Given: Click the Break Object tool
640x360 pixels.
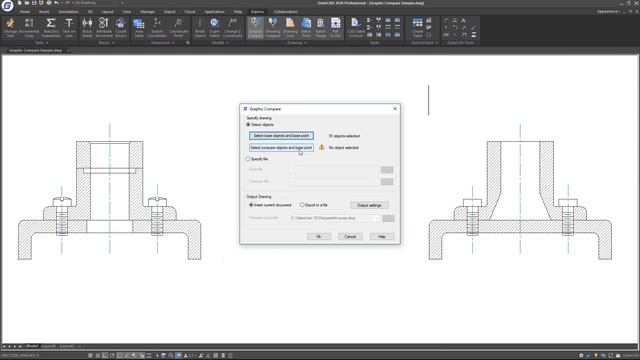Looking at the screenshot, I should tap(200, 27).
